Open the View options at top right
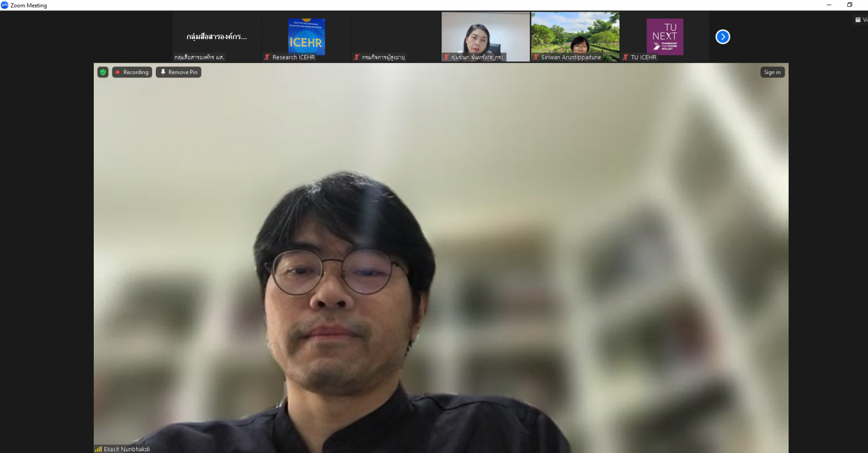The width and height of the screenshot is (868, 453). tap(861, 20)
